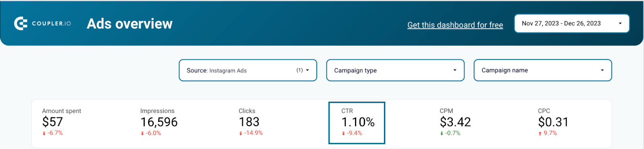Click the Impressions 16,596 value

(x=159, y=122)
